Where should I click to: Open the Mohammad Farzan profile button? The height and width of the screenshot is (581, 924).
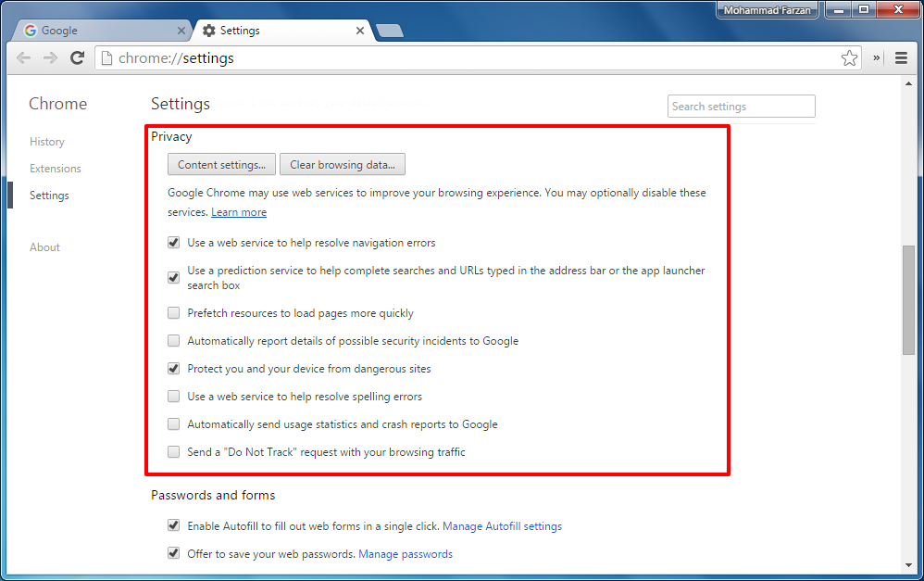click(768, 10)
